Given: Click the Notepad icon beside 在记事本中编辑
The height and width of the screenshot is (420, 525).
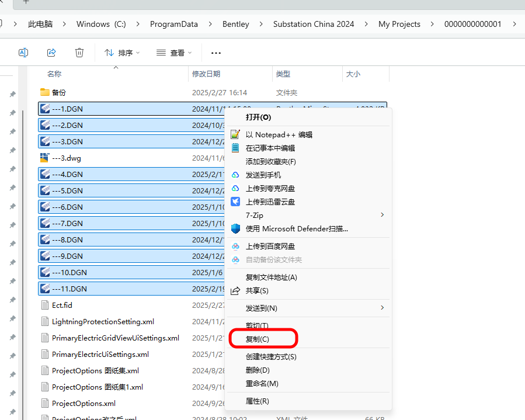Looking at the screenshot, I should pyautogui.click(x=235, y=148).
